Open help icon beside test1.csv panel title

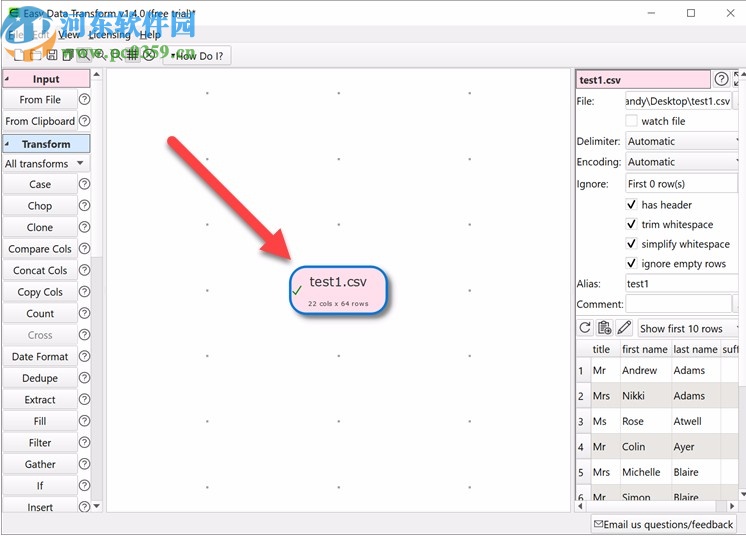pyautogui.click(x=721, y=79)
